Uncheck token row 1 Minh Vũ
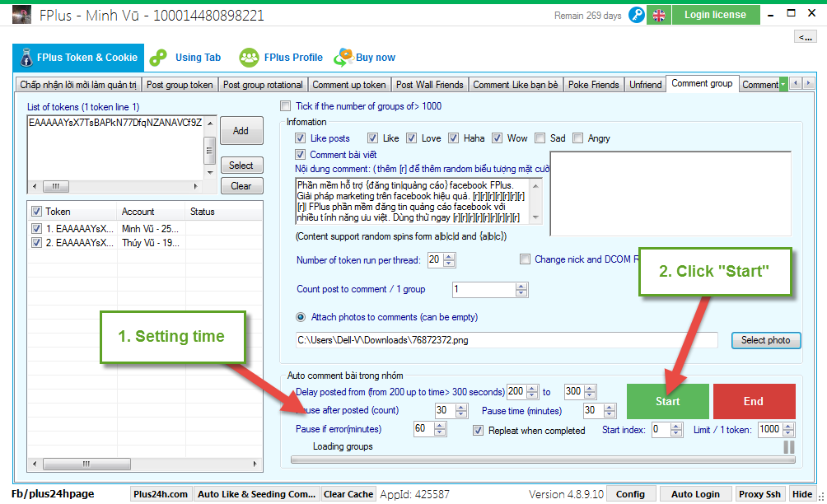The height and width of the screenshot is (504, 827). click(x=36, y=229)
